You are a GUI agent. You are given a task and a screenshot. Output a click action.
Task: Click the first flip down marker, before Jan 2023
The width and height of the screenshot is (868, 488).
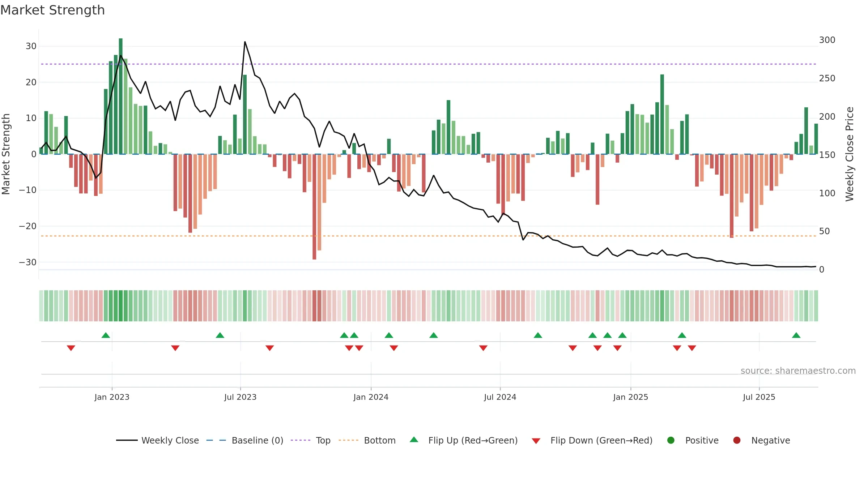click(x=71, y=348)
